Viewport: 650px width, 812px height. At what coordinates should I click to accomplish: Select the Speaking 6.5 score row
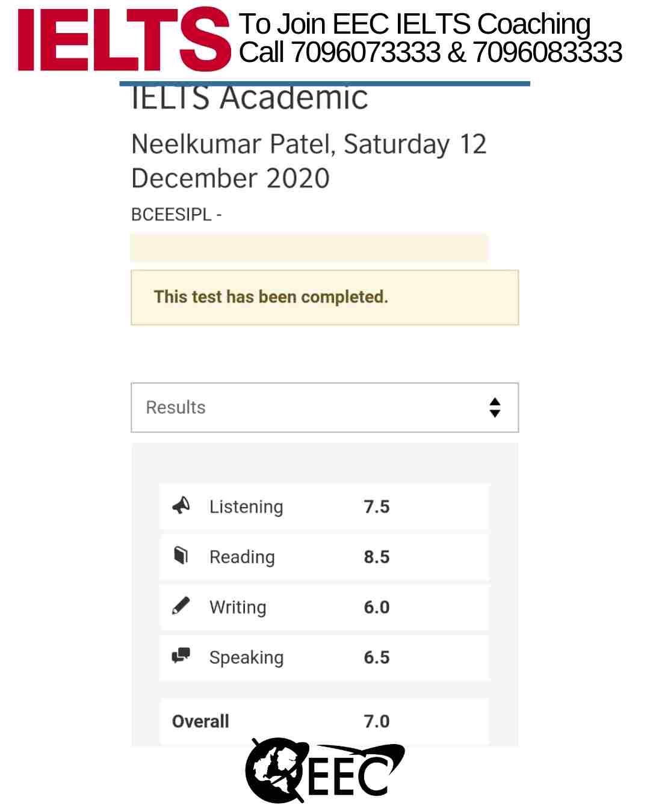324,657
